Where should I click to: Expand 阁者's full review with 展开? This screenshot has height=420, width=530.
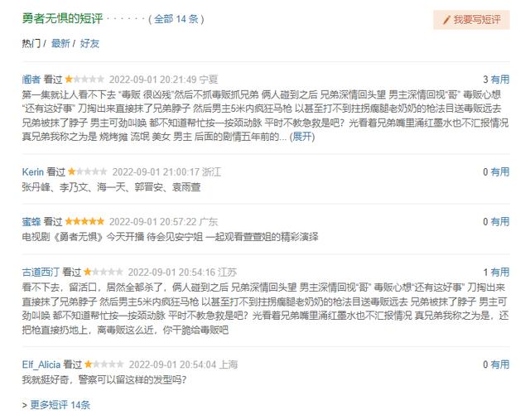[302, 137]
